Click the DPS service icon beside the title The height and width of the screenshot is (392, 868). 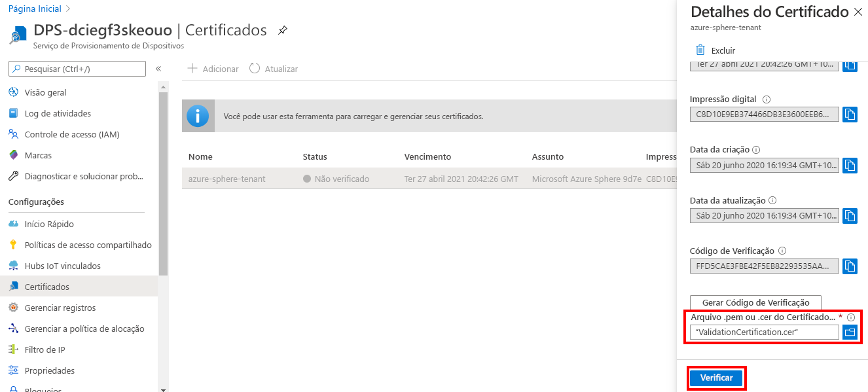click(18, 34)
